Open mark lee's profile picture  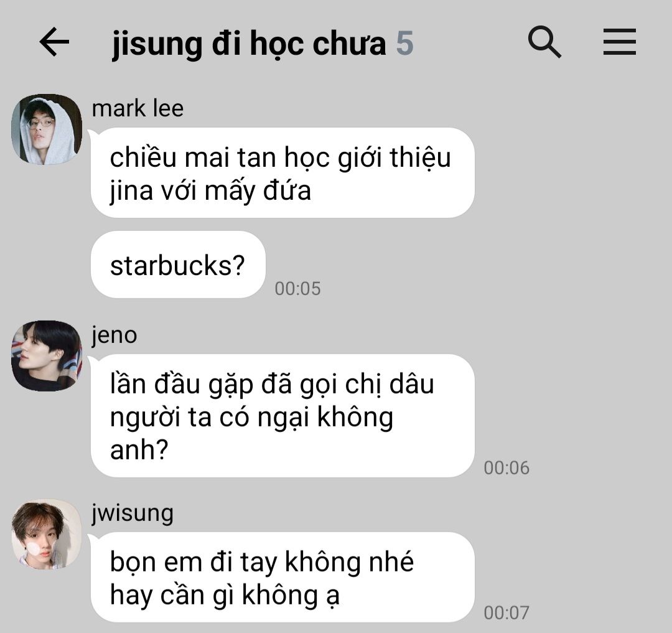click(47, 129)
